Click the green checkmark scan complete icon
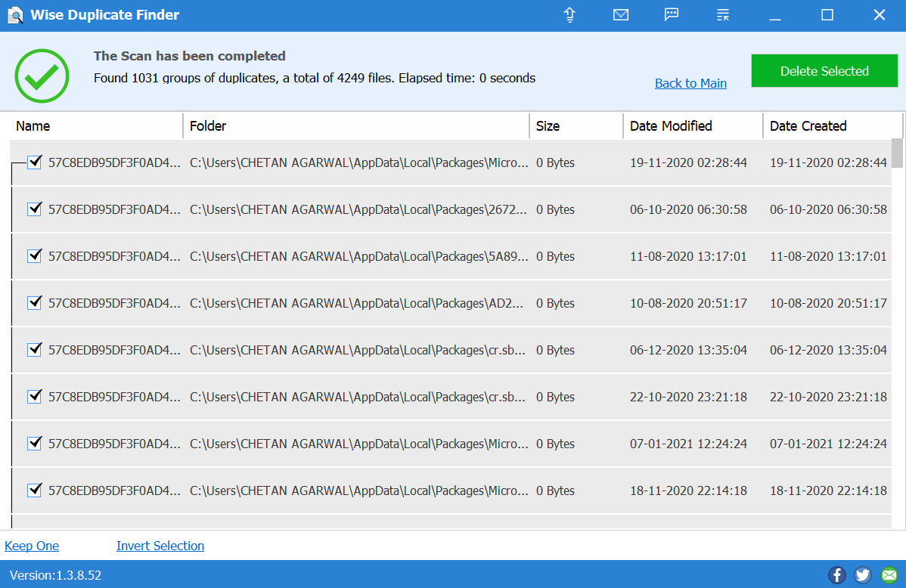The image size is (906, 588). (x=42, y=76)
